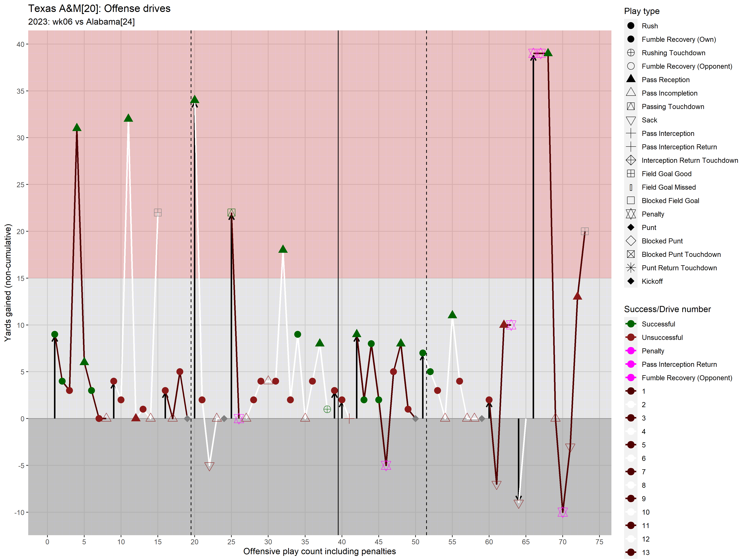Click the Fumble Recovery (Opponent) open circle icon under Play type
Screen dimensions: 747x560
pyautogui.click(x=630, y=66)
